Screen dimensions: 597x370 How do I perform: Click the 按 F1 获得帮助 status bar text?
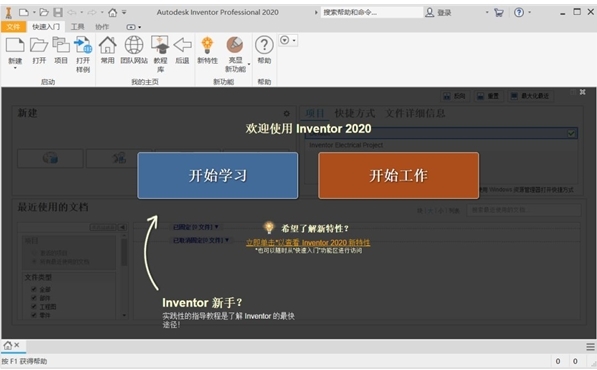[24, 361]
